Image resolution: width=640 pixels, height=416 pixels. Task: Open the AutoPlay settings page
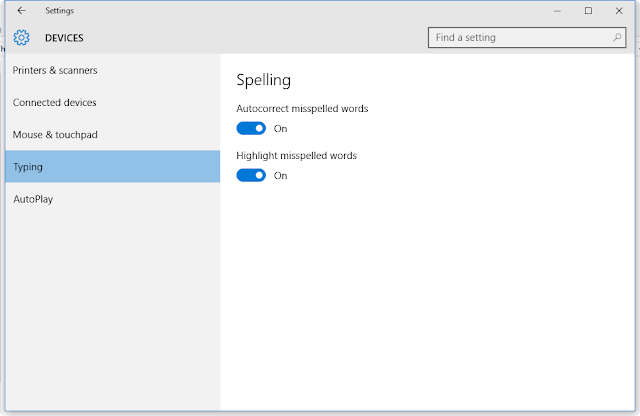click(x=33, y=199)
